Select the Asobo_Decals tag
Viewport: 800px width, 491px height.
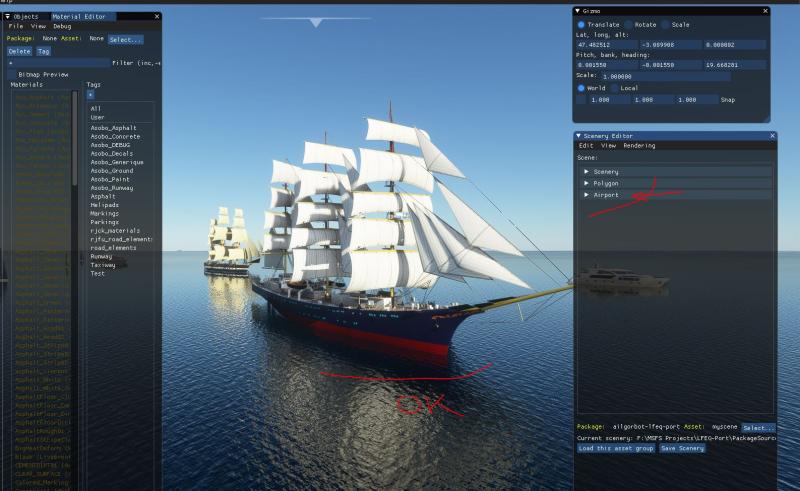click(111, 153)
